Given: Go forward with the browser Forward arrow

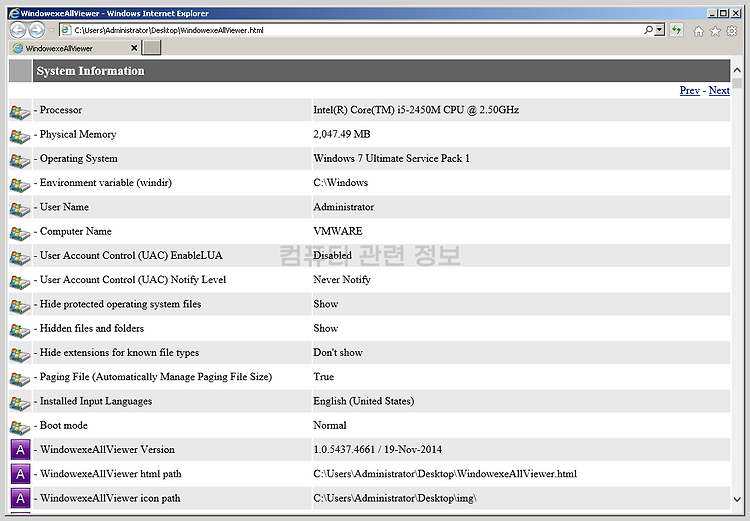Looking at the screenshot, I should [x=36, y=30].
